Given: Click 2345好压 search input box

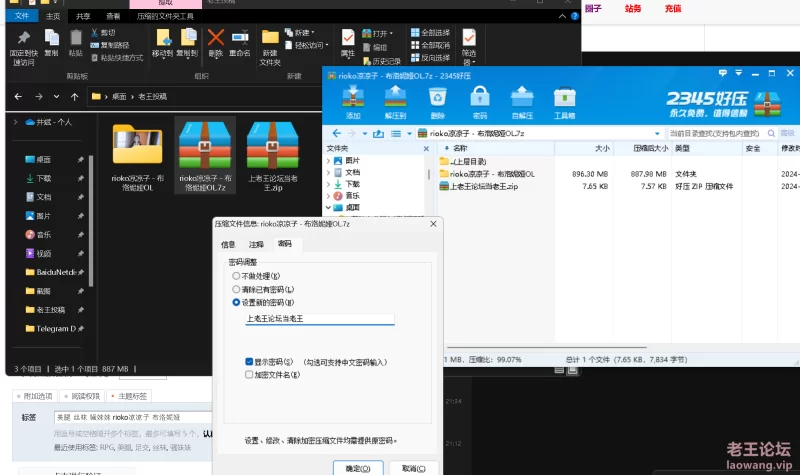Looking at the screenshot, I should click(x=717, y=133).
